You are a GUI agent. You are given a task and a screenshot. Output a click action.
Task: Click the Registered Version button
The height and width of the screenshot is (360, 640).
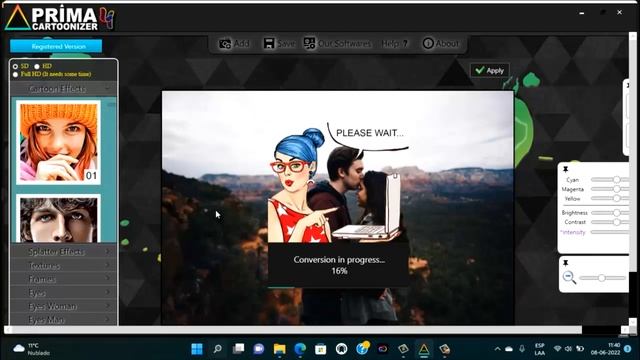(56, 46)
